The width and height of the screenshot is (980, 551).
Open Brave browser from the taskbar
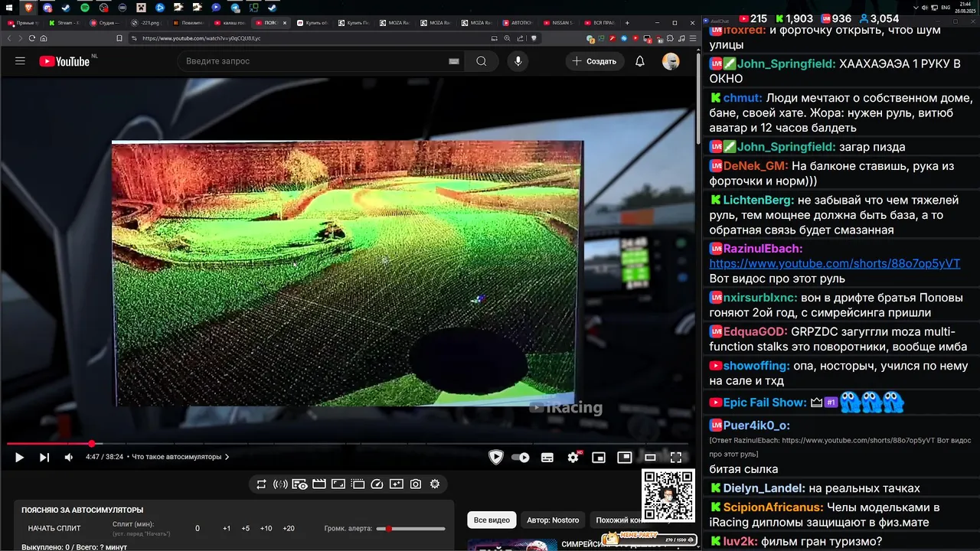tap(28, 8)
